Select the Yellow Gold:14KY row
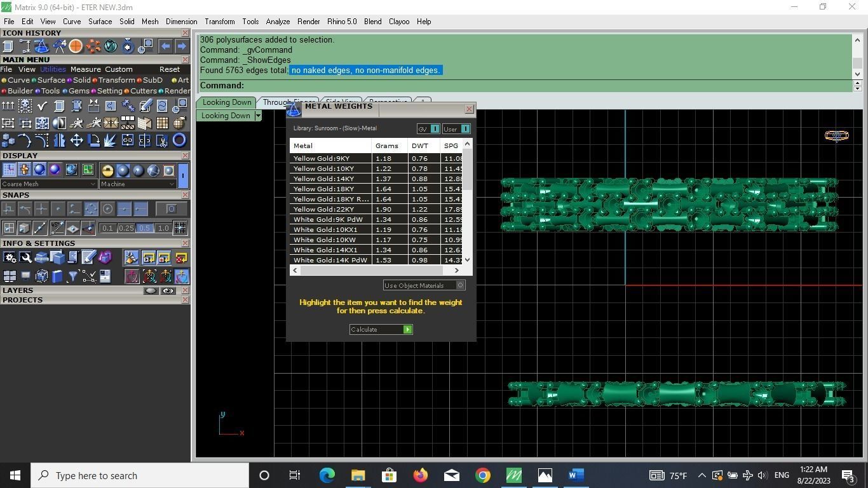The height and width of the screenshot is (488, 868). click(376, 179)
